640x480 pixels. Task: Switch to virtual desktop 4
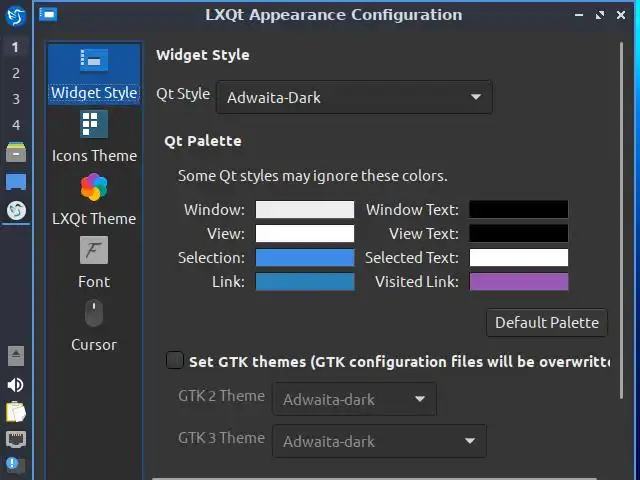[15, 125]
